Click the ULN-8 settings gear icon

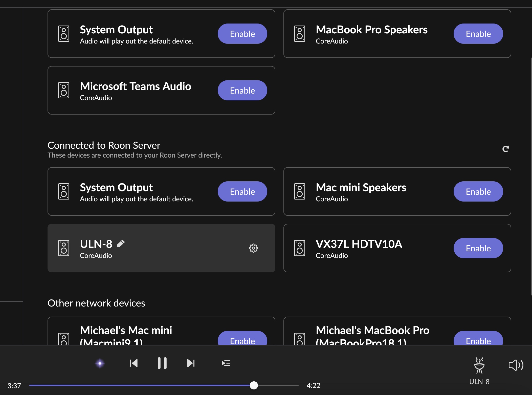click(253, 248)
